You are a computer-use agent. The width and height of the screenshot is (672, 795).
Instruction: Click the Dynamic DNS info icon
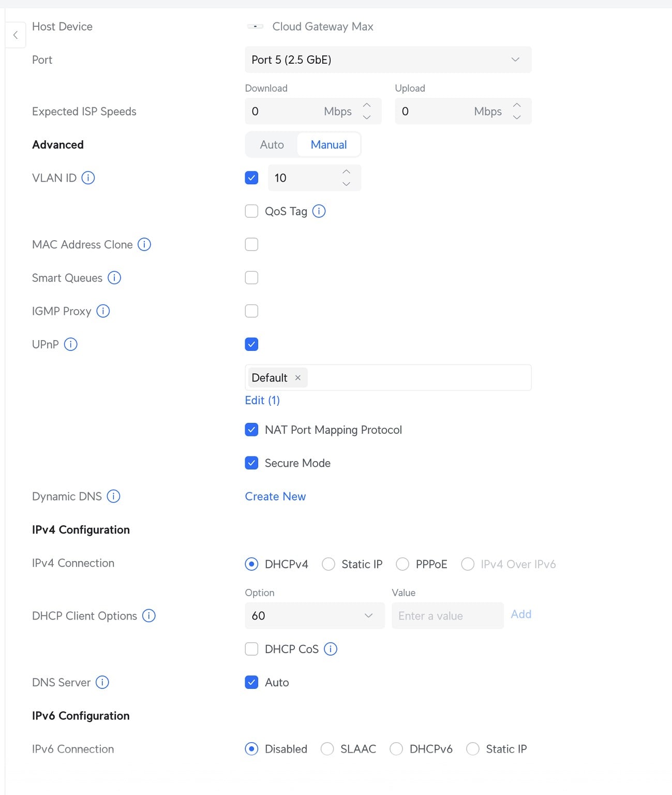tap(113, 496)
